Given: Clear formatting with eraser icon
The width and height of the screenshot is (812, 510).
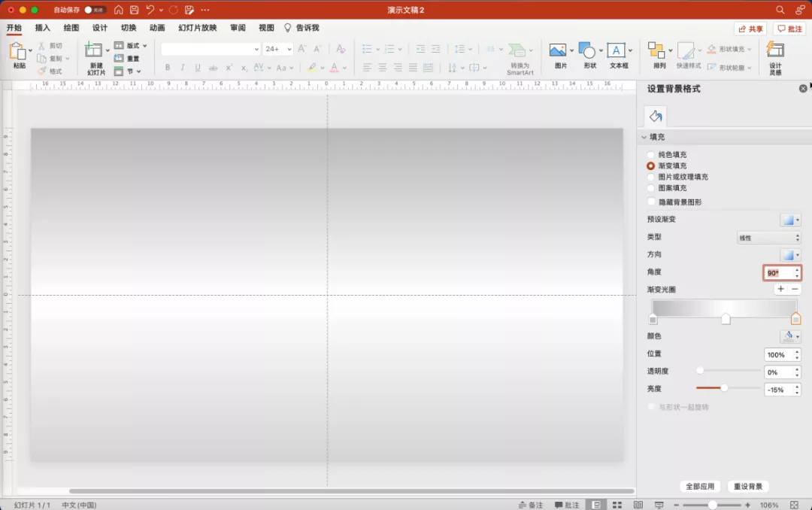Looking at the screenshot, I should point(341,49).
